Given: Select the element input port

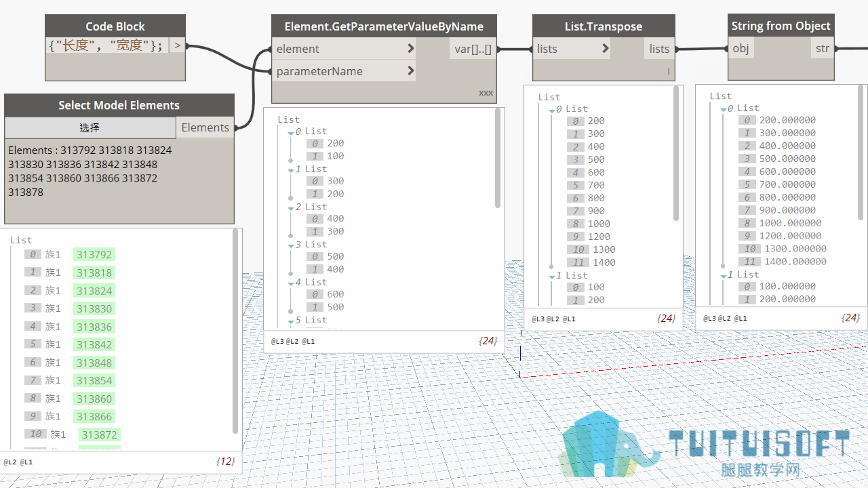Looking at the screenshot, I should 344,49.
